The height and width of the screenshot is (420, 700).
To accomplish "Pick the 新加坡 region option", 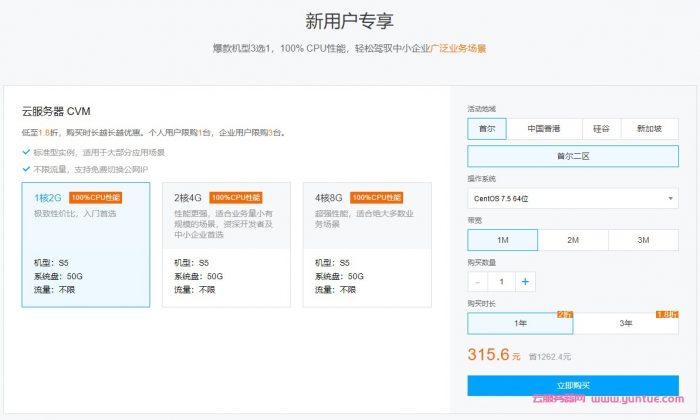I will coord(649,128).
